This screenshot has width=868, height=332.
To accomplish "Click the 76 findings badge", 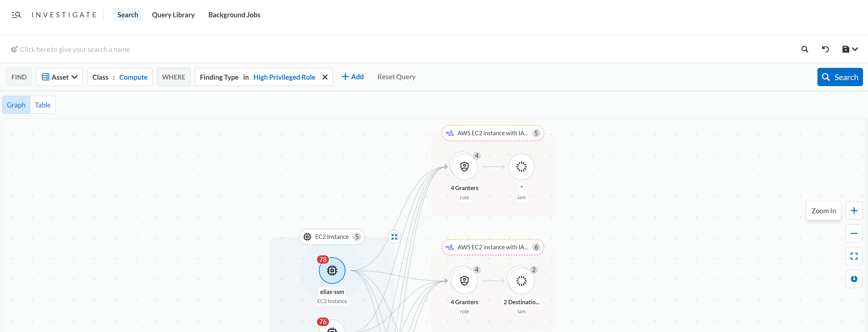I will 323,322.
